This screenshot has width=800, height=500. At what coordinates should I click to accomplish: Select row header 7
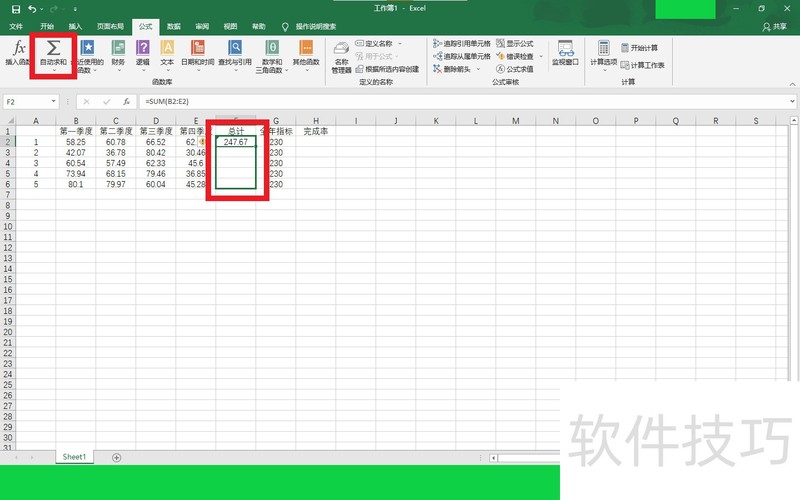click(8, 195)
